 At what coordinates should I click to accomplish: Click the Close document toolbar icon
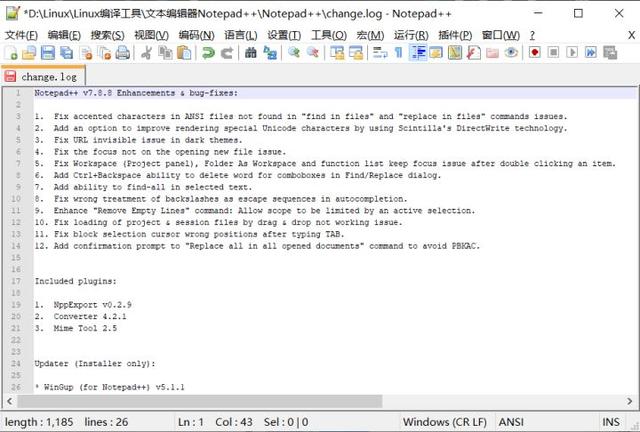pyautogui.click(x=86, y=53)
